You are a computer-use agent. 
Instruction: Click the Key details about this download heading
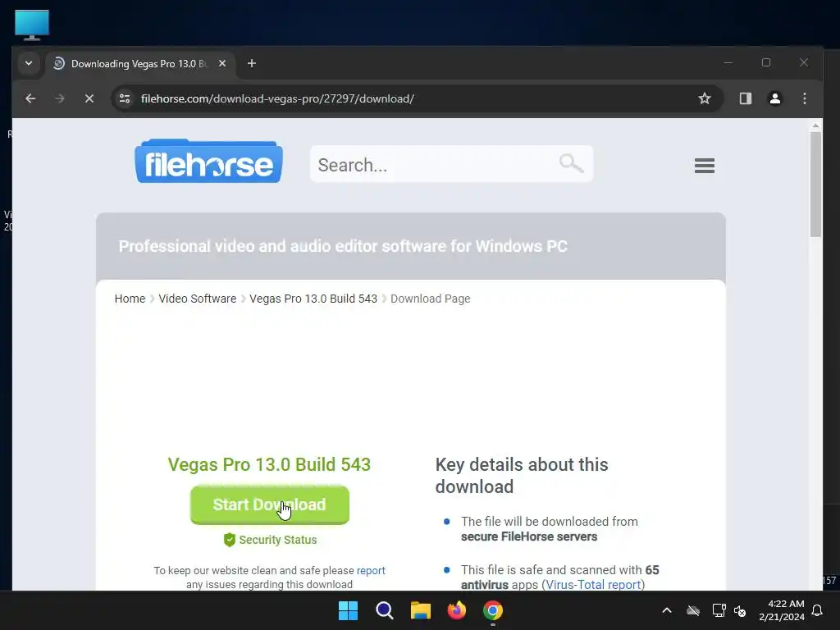pos(521,475)
